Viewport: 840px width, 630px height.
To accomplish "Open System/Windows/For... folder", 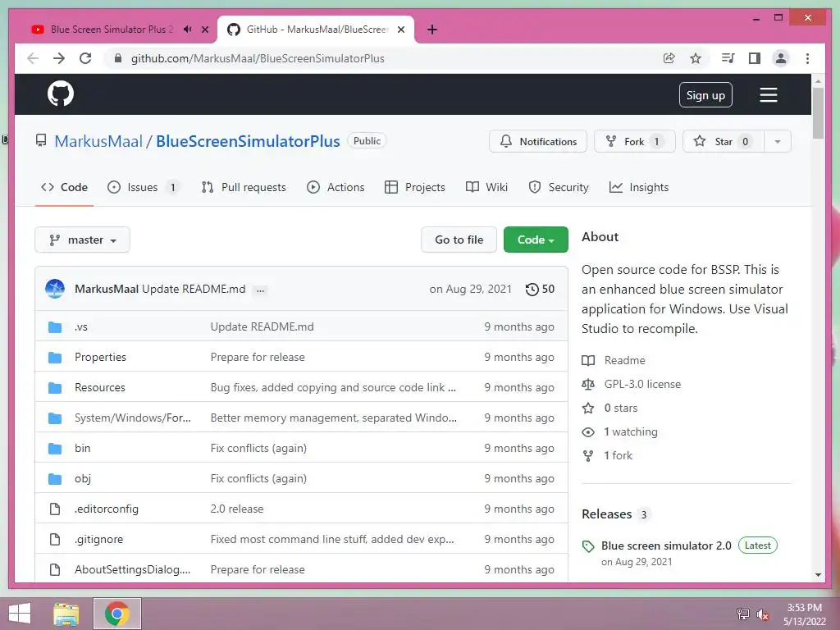I will (x=132, y=418).
